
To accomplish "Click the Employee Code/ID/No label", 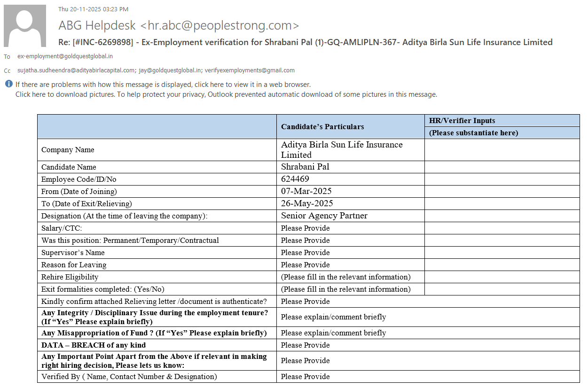I will pyautogui.click(x=79, y=179).
